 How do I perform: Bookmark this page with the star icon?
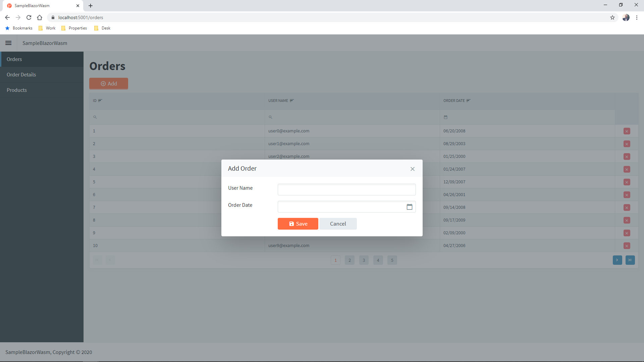click(612, 17)
